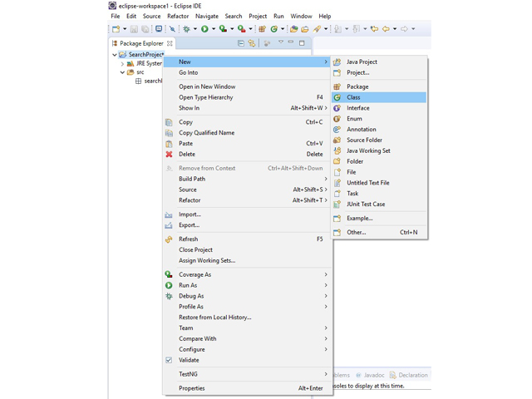Click the Back navigation arrow icon
Image resolution: width=532 pixels, height=399 pixels.
[x=386, y=29]
